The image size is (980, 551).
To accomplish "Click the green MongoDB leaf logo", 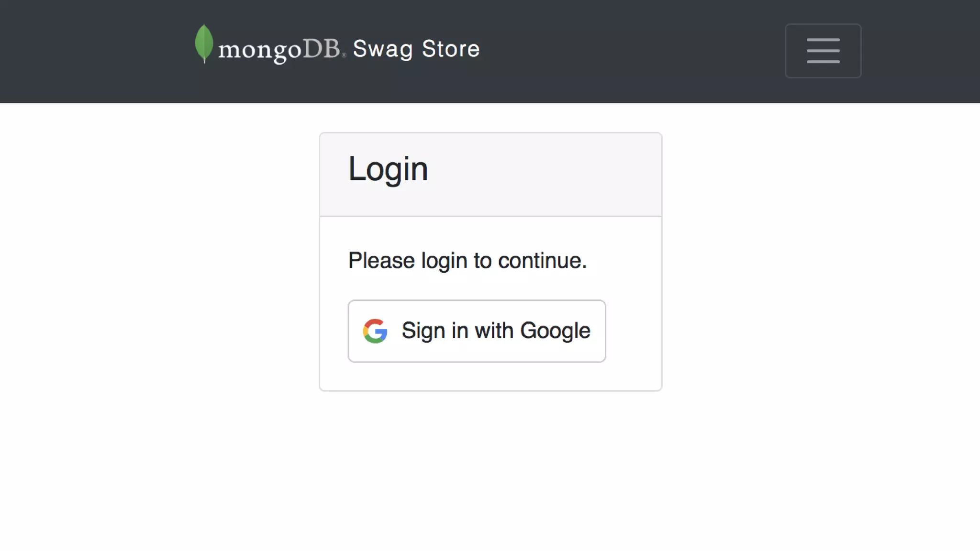I will [x=204, y=43].
